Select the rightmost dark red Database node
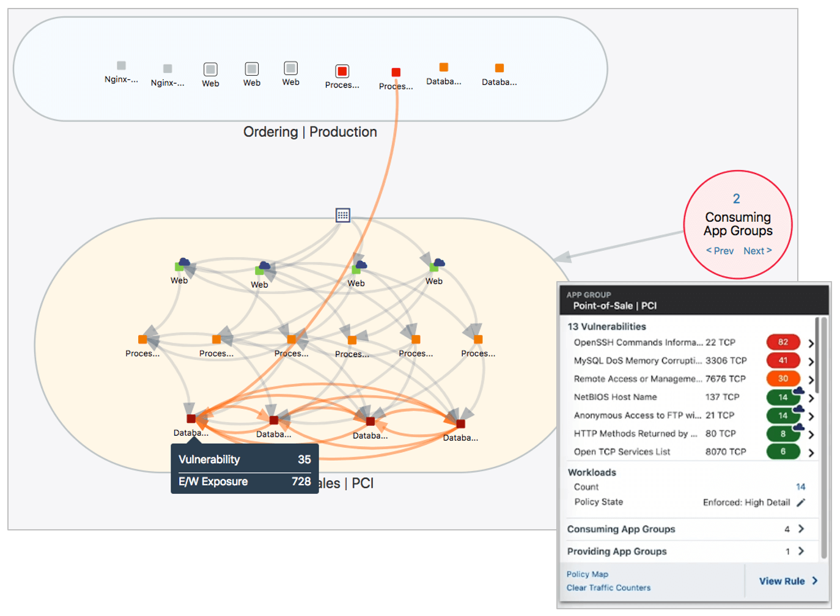The height and width of the screenshot is (616, 840). tap(460, 424)
